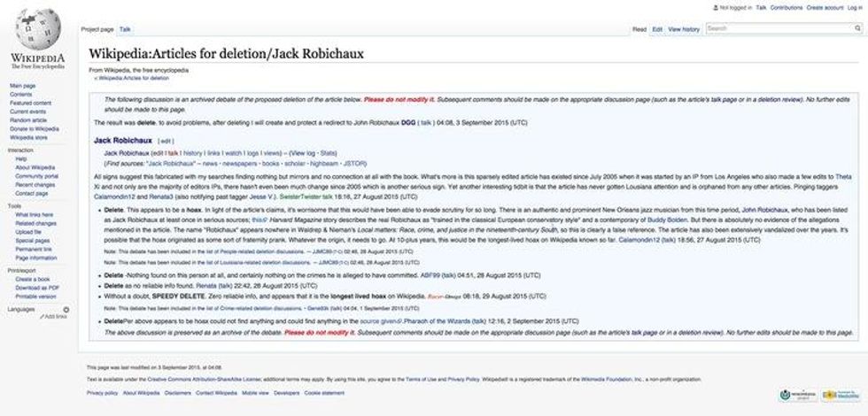Screen dimensions: 868x416
Task: Open Special pages link
Action: (x=31, y=241)
